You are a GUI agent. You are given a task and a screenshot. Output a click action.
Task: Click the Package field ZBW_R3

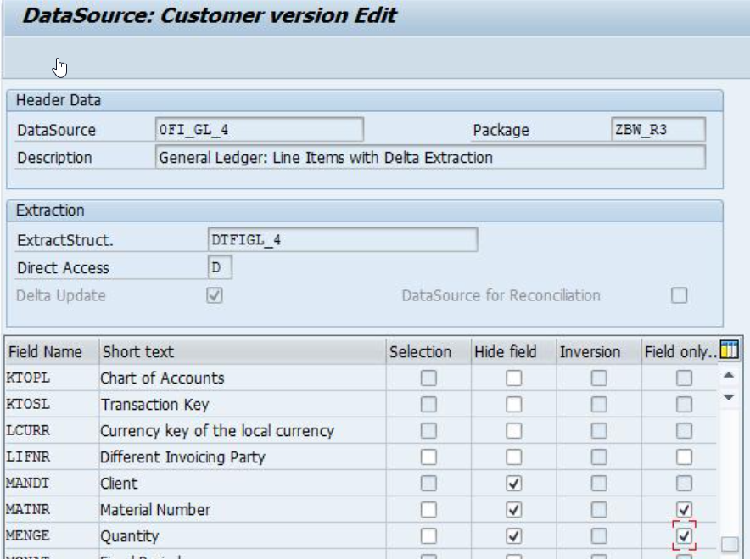point(658,130)
